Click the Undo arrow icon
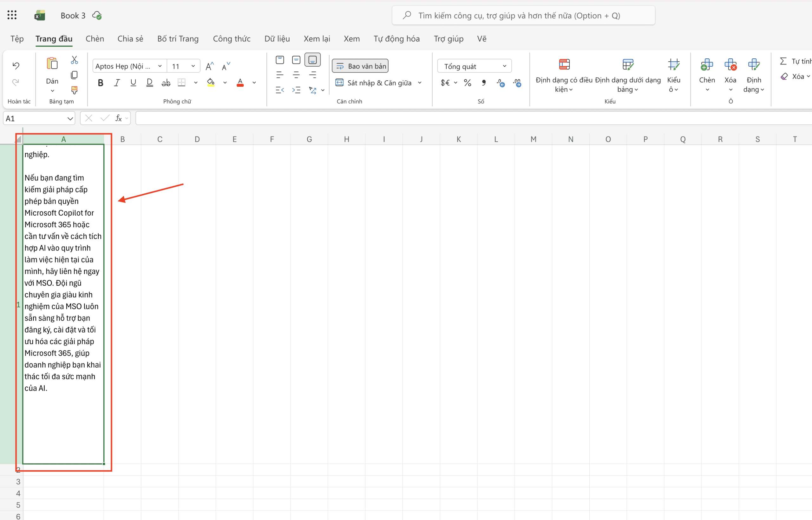 coord(16,65)
